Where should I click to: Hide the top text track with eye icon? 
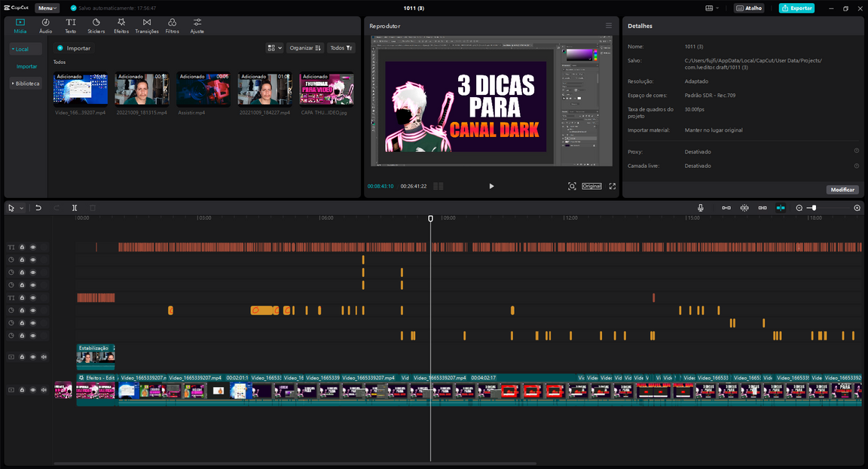32,247
